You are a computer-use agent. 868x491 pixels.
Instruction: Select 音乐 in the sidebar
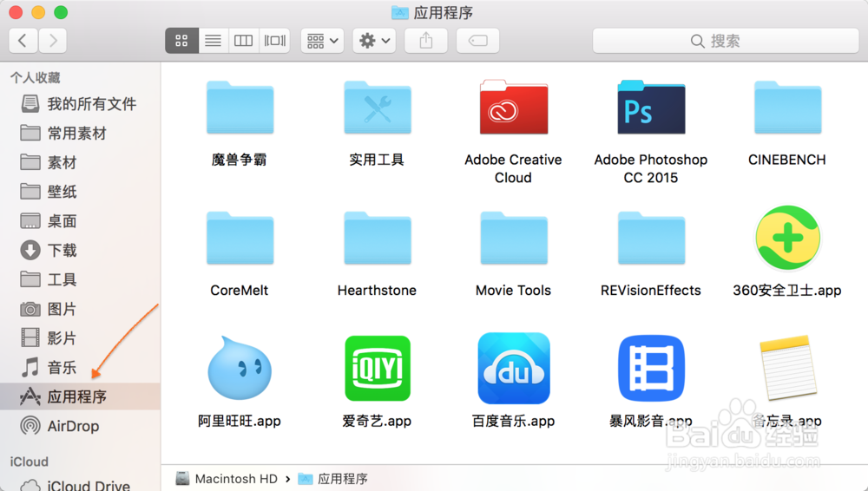pos(80,368)
